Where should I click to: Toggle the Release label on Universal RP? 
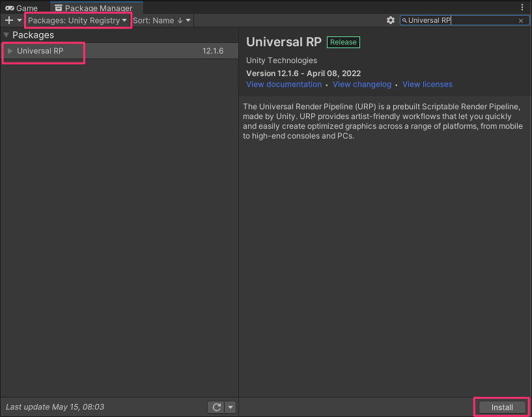(x=343, y=42)
